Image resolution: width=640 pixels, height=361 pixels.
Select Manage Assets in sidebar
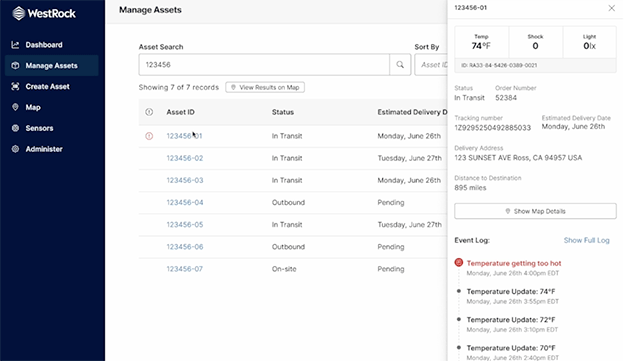(51, 66)
